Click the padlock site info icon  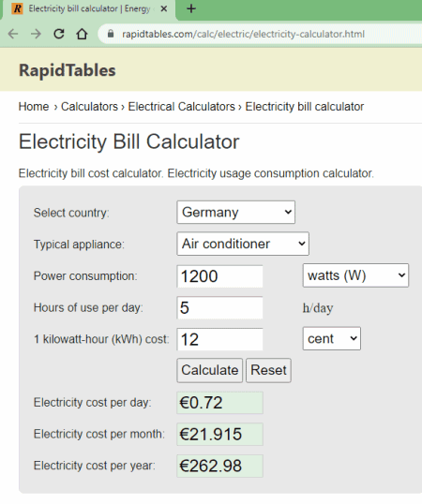point(111,34)
